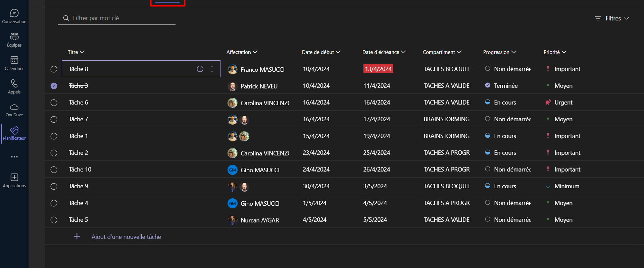This screenshot has height=268, width=644.
Task: Click the Filtrer par mot clé field
Action: pyautogui.click(x=121, y=18)
